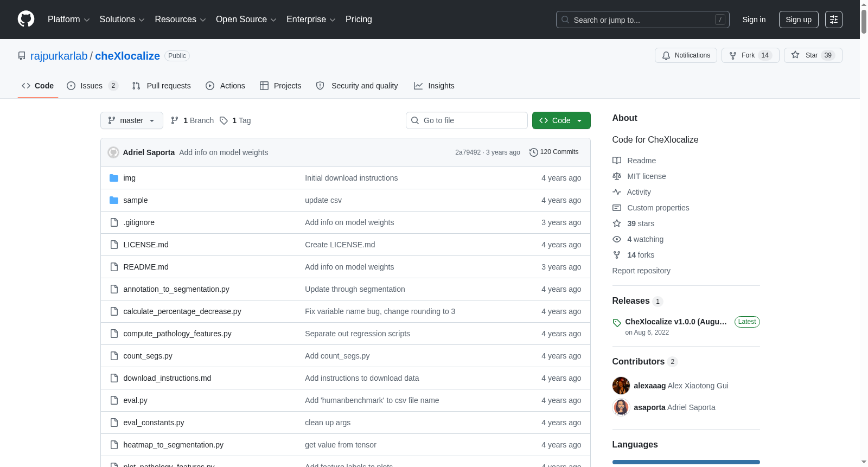Open the GitHub homepage logo
Image resolution: width=868 pixels, height=467 pixels.
tap(26, 19)
